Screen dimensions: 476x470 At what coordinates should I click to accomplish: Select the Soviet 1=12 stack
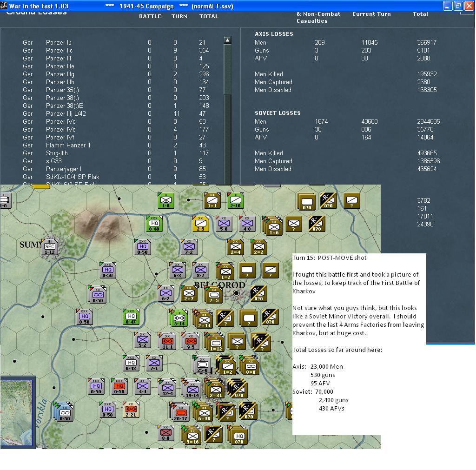click(x=214, y=343)
